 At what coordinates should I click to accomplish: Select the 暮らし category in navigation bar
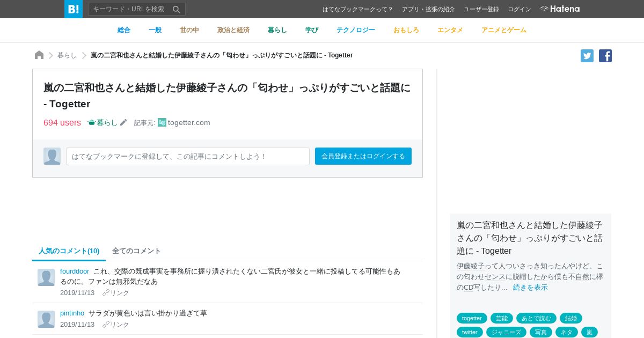(277, 30)
